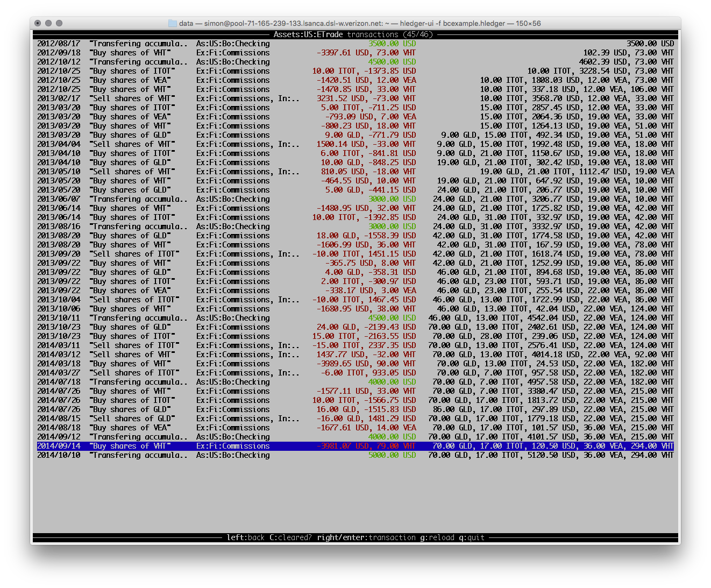Toggle cleared status via C:cleared? hint
711x588 pixels.
[289, 537]
